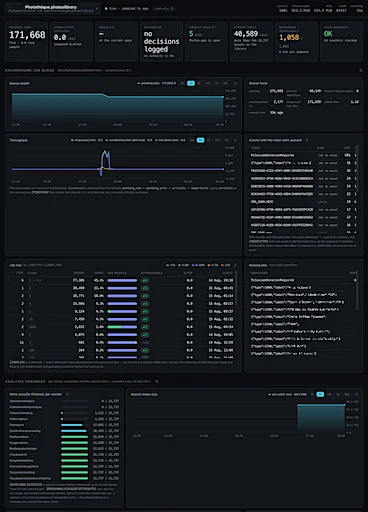Click icon beside Analysis Progress section header
The width and height of the screenshot is (368, 512).
(157, 381)
